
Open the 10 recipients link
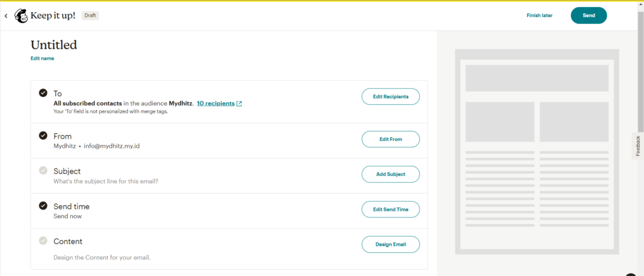[215, 104]
